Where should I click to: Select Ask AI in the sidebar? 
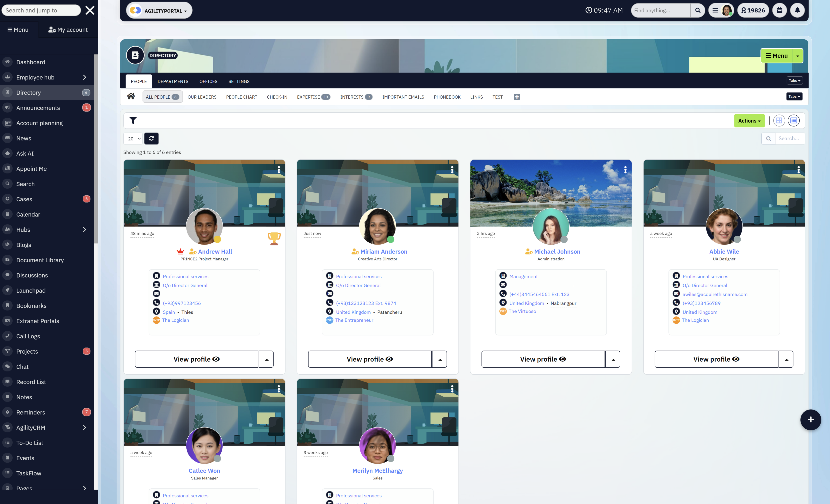point(25,153)
